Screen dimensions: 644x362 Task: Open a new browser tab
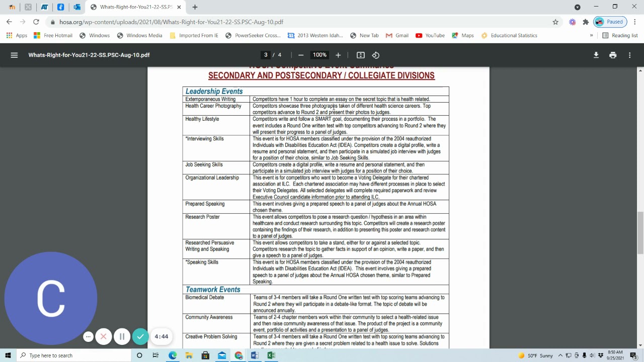click(x=195, y=7)
